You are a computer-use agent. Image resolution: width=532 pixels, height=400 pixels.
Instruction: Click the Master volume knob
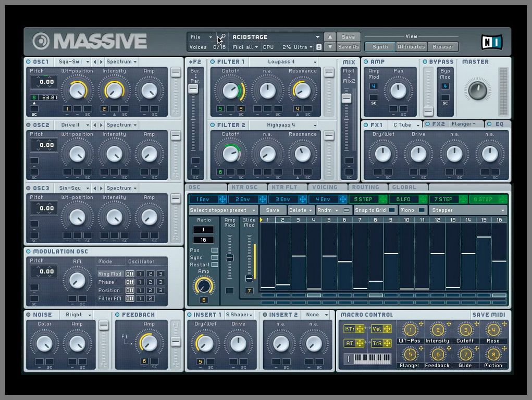coord(477,90)
